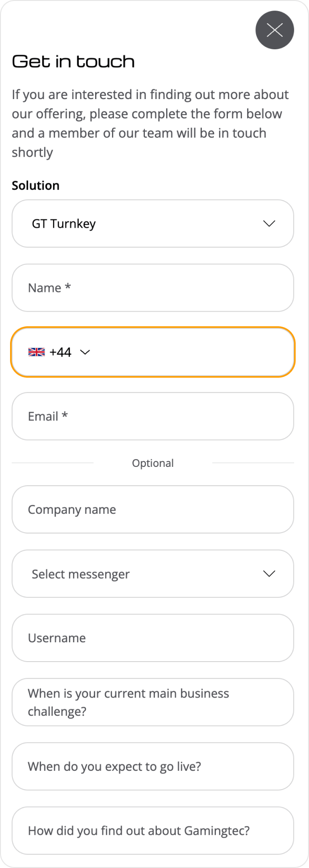Click the Solution field label

pyautogui.click(x=36, y=186)
